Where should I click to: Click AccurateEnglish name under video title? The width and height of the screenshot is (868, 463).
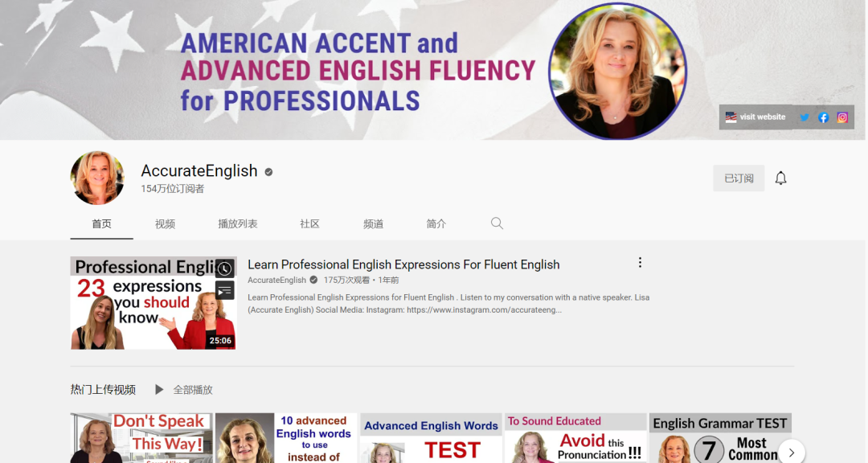(x=276, y=281)
